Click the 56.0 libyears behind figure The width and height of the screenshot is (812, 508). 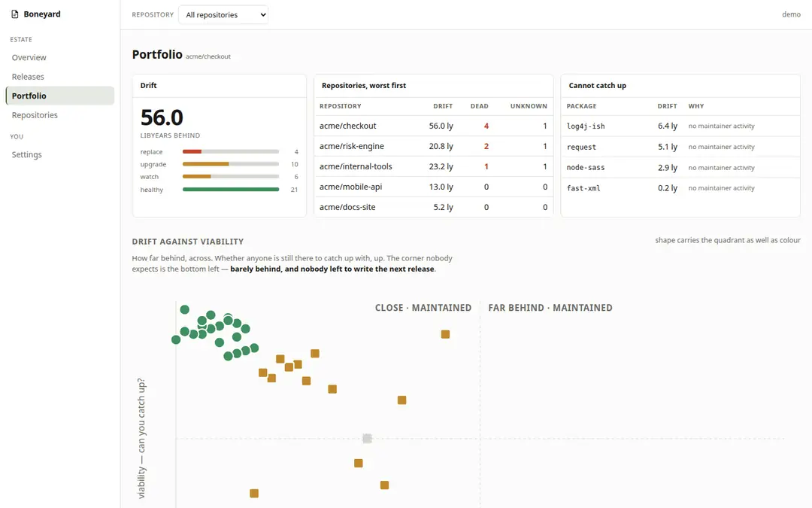[162, 117]
